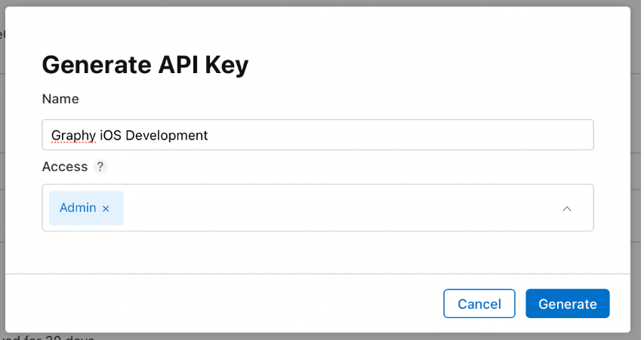
Task: Click the Access help question mark icon
Action: [x=101, y=167]
